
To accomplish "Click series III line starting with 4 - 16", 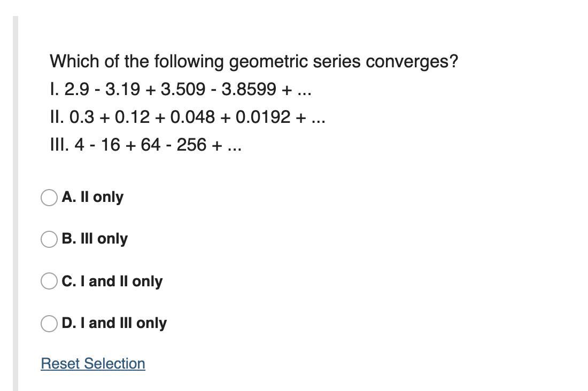I will (x=146, y=145).
